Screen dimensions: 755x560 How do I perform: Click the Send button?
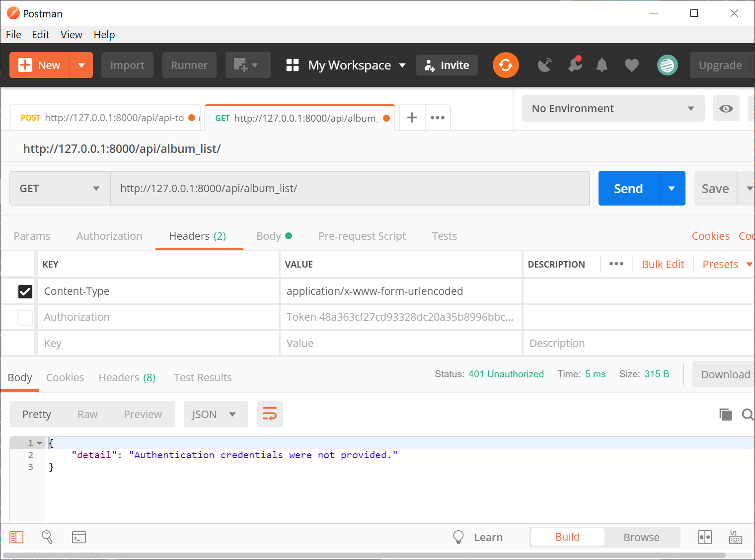pos(627,188)
